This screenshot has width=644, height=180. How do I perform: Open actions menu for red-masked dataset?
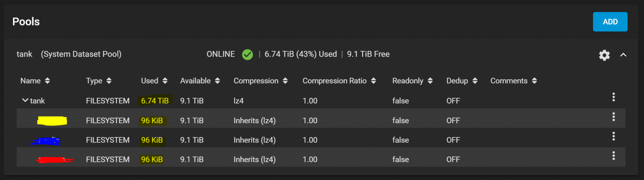pyautogui.click(x=613, y=156)
